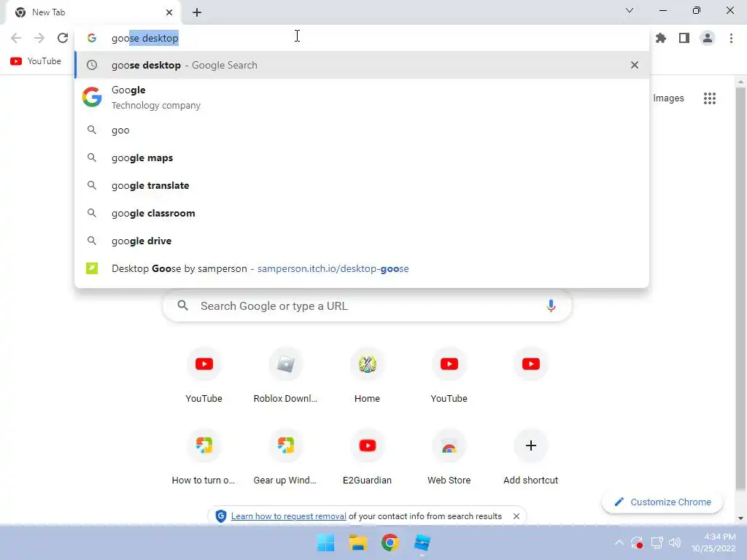Open the Extensions puzzle icon
This screenshot has width=747, height=560.
coord(660,38)
